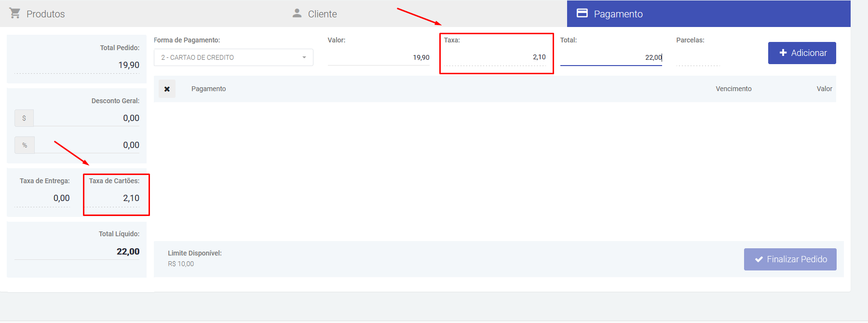Open the Forma de Pagamento dropdown
The width and height of the screenshot is (868, 323).
click(x=233, y=57)
